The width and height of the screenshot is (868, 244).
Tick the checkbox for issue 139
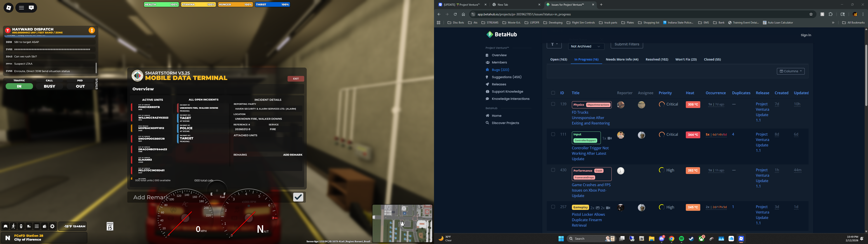pos(553,104)
